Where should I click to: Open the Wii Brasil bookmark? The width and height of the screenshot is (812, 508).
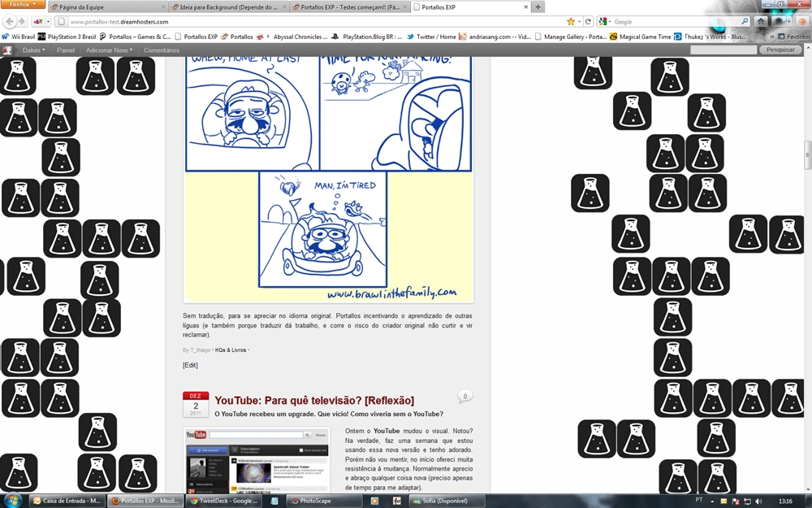(x=19, y=37)
